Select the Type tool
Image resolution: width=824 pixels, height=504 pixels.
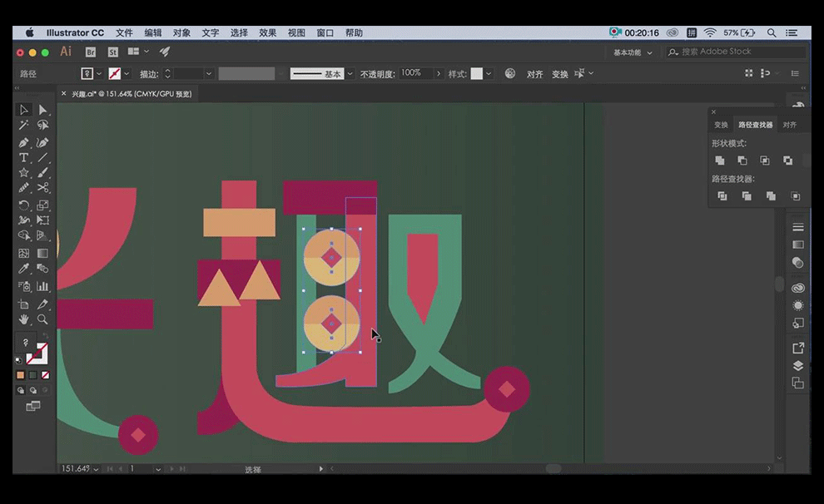coord(23,158)
